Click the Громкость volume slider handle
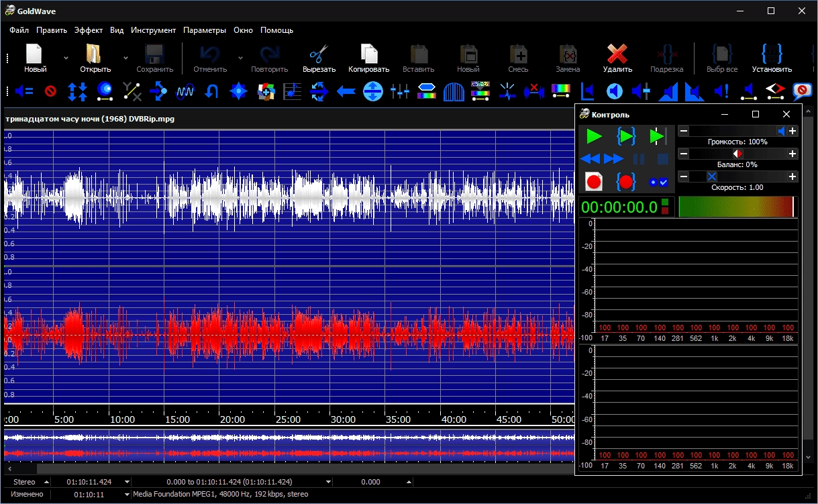This screenshot has height=504, width=818. [781, 132]
